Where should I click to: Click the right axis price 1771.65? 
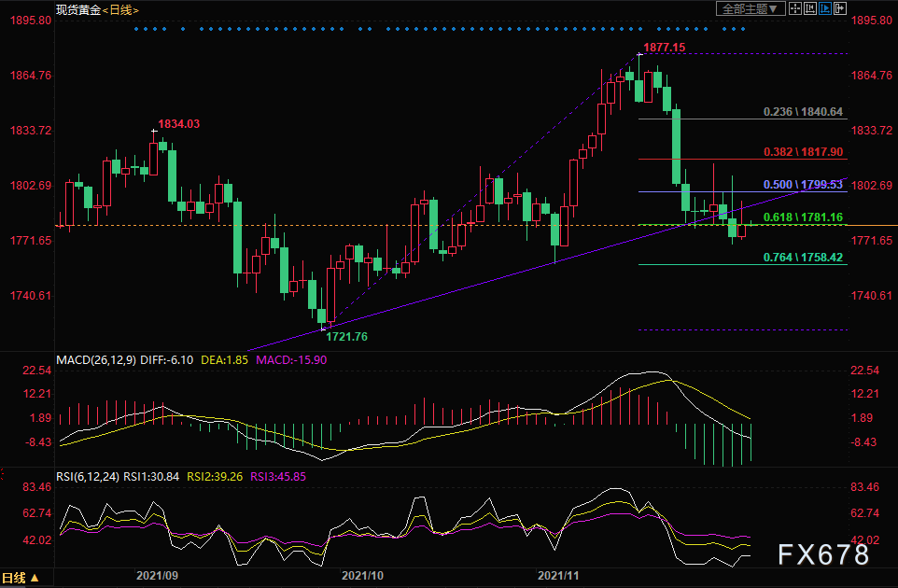(872, 241)
